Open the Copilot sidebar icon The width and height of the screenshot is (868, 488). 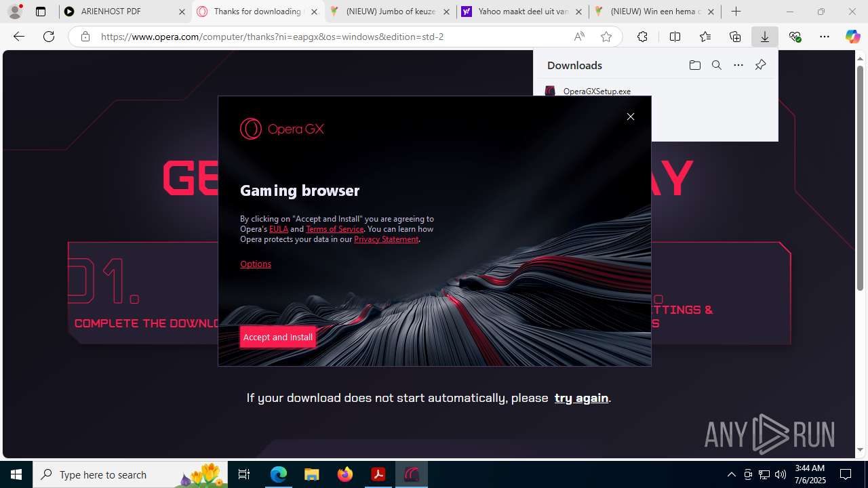tap(852, 37)
